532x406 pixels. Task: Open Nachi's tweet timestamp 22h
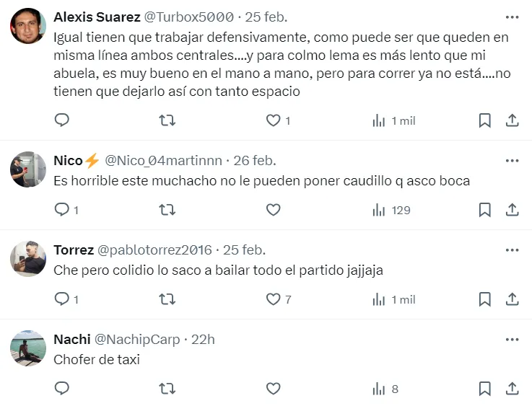[x=203, y=340]
